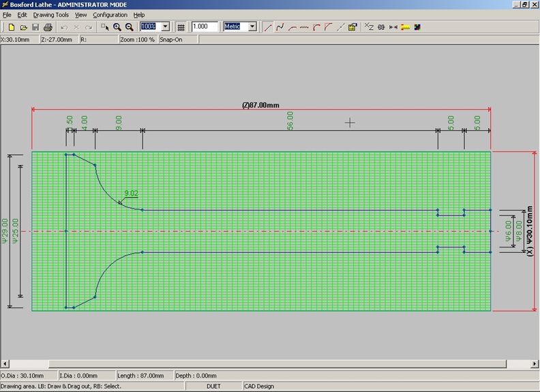The height and width of the screenshot is (392, 540).
Task: Click the XZ coordinates icon
Action: pyautogui.click(x=369, y=27)
